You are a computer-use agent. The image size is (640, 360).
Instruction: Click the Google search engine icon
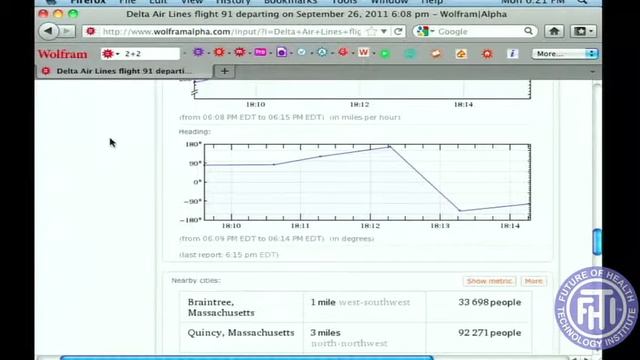[423, 31]
